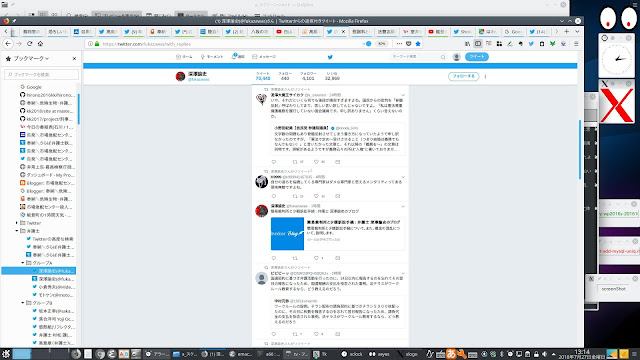Like the first tweet with the heart icon
The image size is (640, 360).
click(x=316, y=162)
